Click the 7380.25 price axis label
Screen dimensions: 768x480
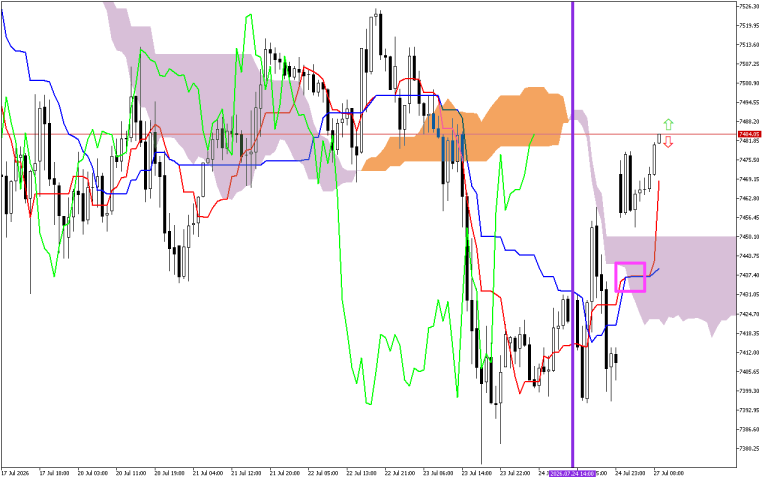tap(750, 448)
